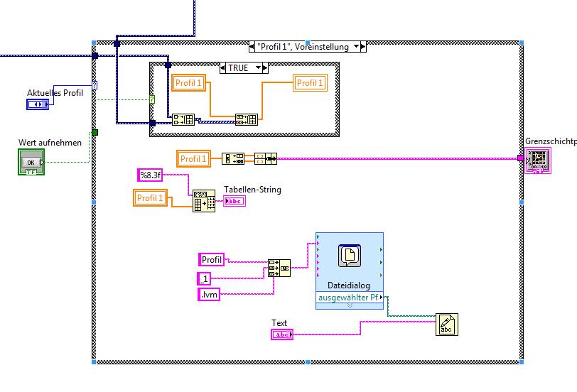
Task: Select the green boolean tunnel on outer case border
Action: pos(95,132)
